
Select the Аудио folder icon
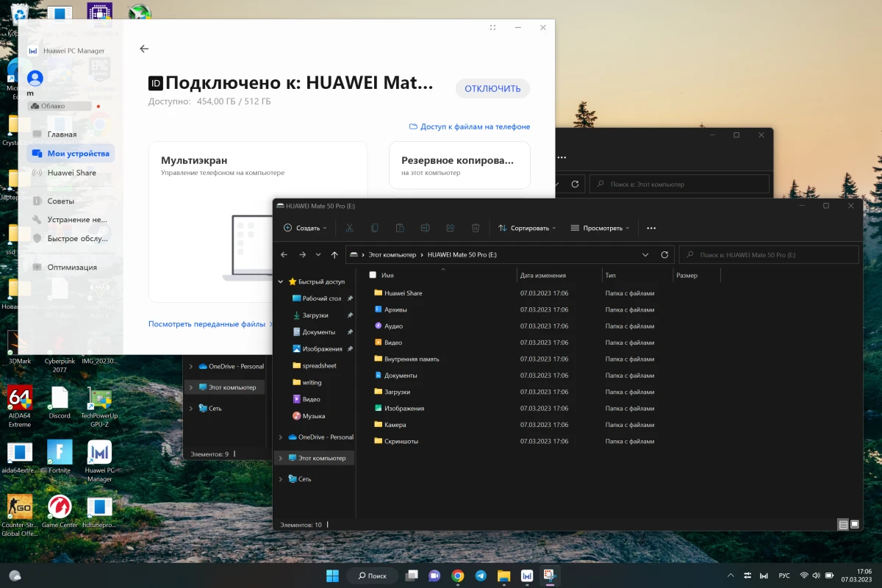(x=379, y=326)
